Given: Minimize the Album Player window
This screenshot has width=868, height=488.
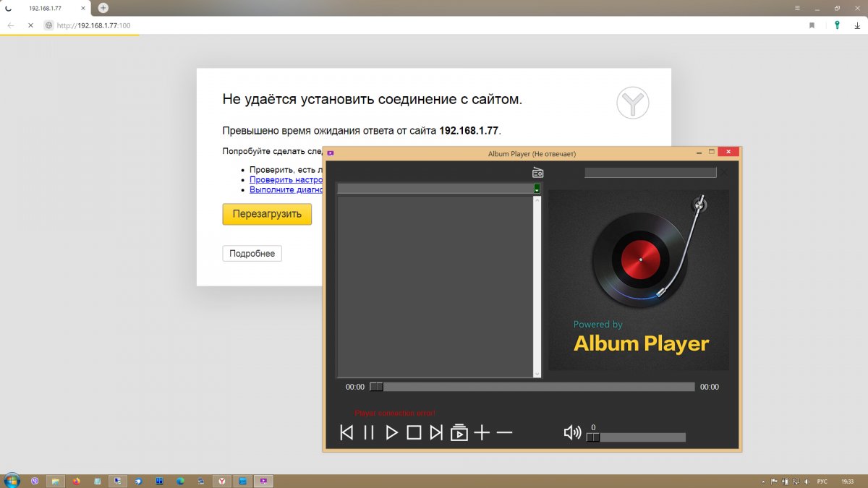Looking at the screenshot, I should (699, 152).
